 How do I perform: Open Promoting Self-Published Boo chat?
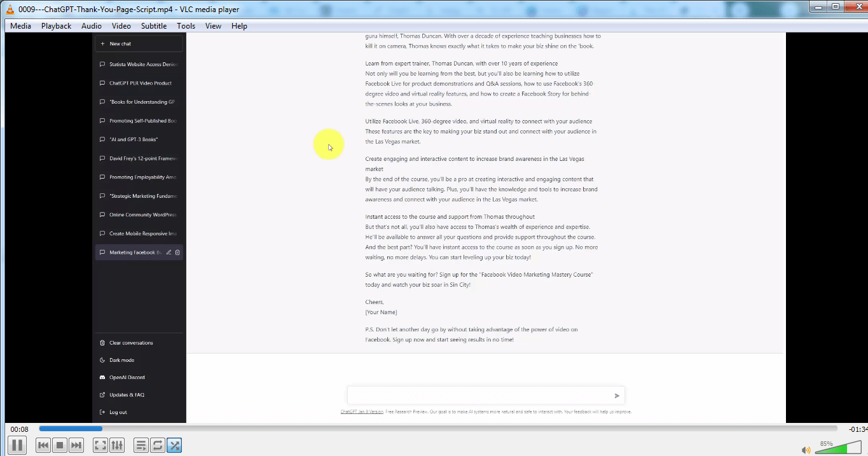(x=139, y=121)
